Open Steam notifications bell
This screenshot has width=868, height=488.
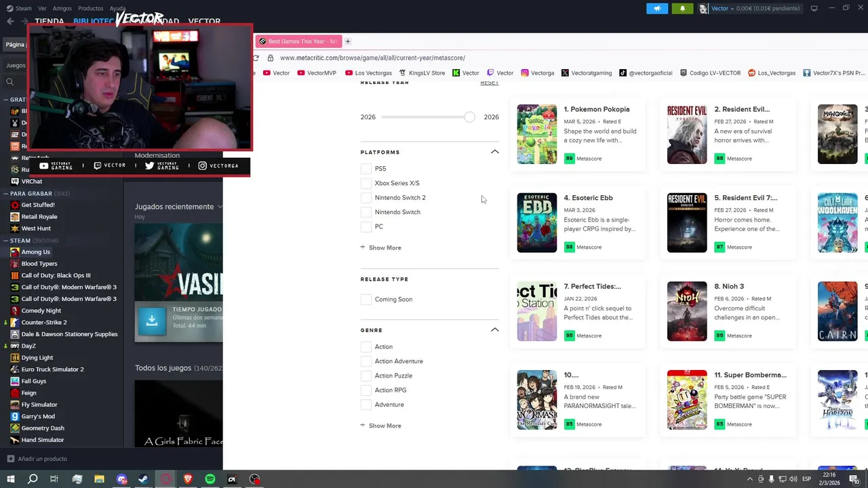pyautogui.click(x=682, y=8)
